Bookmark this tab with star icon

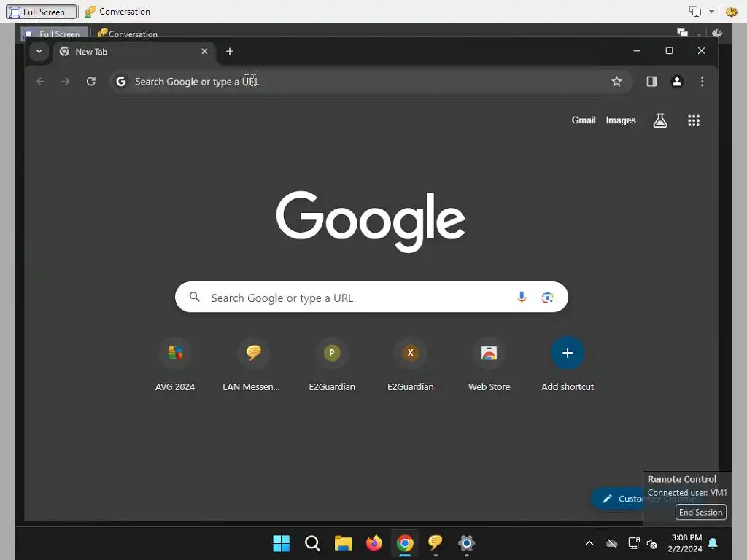point(616,82)
